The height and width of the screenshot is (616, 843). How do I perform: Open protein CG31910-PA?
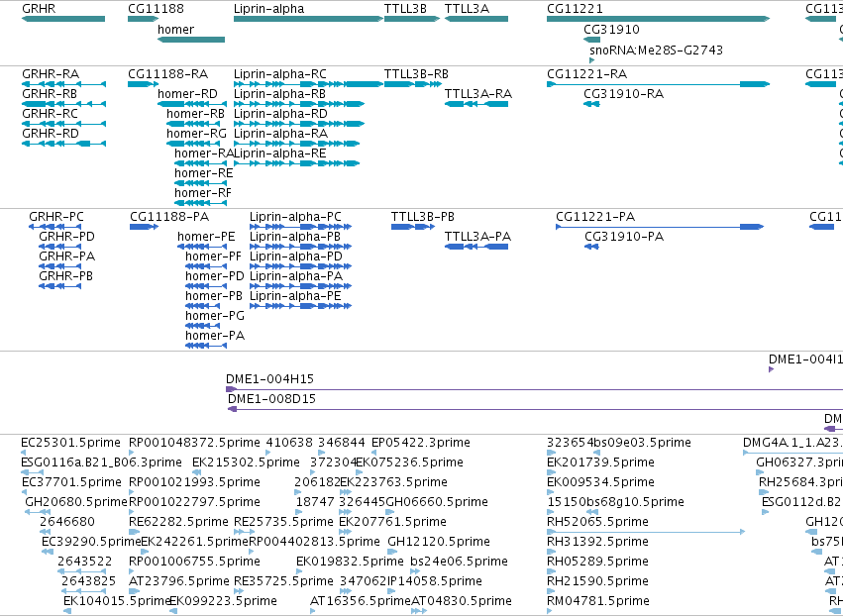[x=624, y=237]
